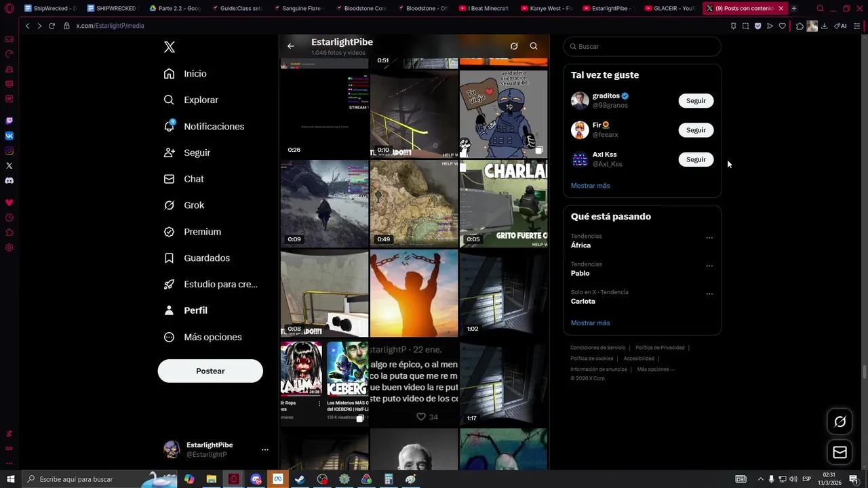The image size is (868, 488).
Task: Open the browser downloads icon
Action: (824, 26)
